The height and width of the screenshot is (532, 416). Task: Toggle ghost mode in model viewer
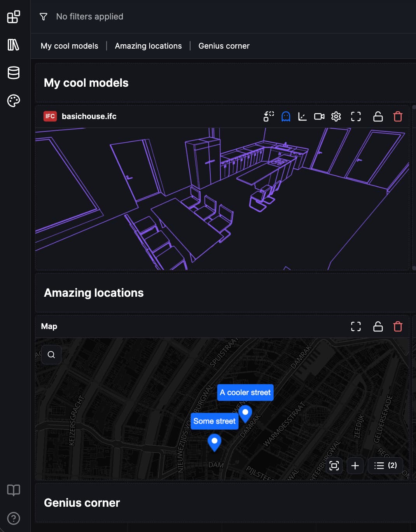pos(286,116)
